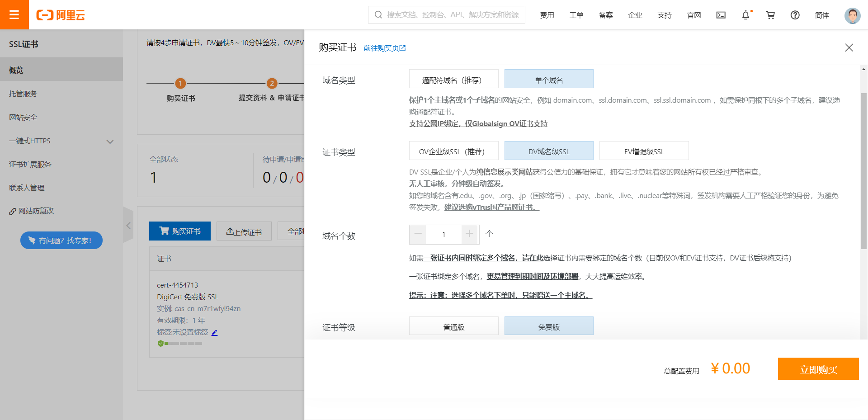Follow the 前往购买页 link
Image resolution: width=868 pixels, height=420 pixels.
tap(384, 48)
